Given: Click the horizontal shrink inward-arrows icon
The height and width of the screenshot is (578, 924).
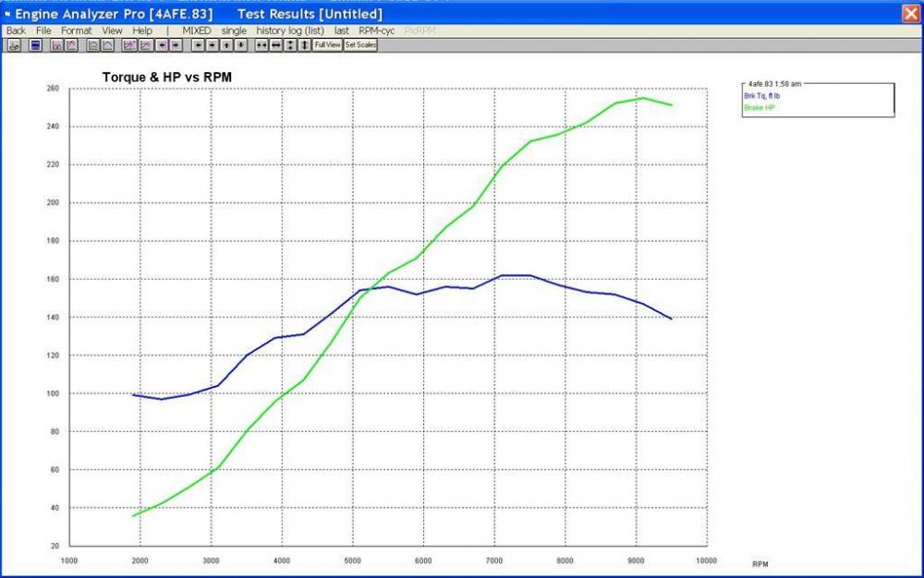Looking at the screenshot, I should (x=261, y=44).
